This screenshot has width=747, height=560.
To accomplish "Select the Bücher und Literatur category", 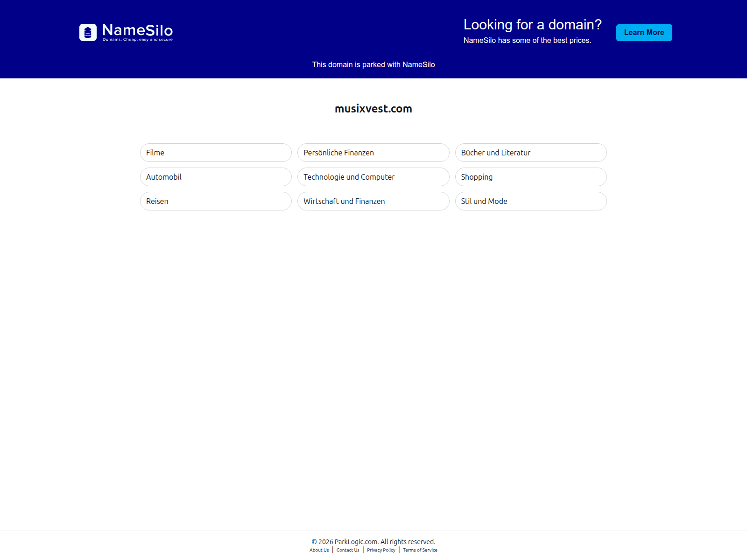I will point(531,153).
